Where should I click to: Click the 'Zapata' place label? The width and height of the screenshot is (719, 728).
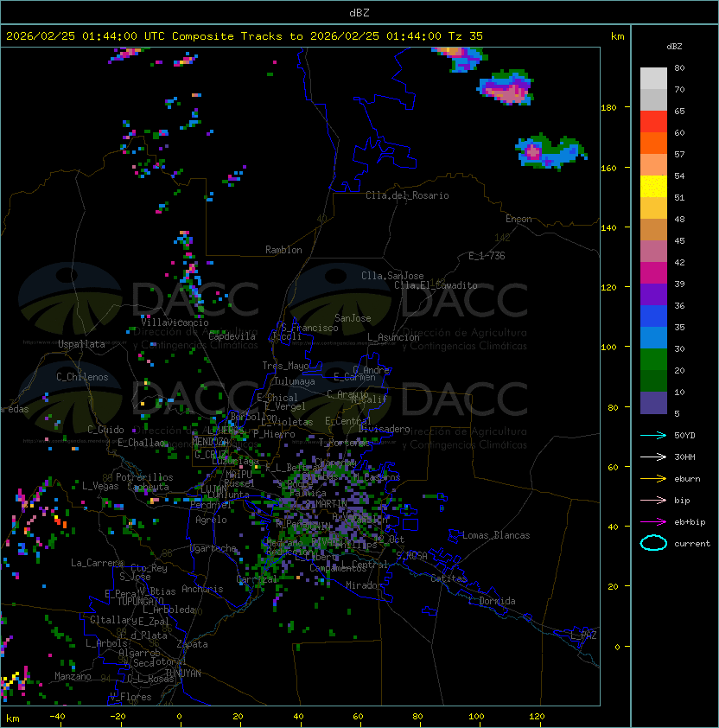click(192, 644)
